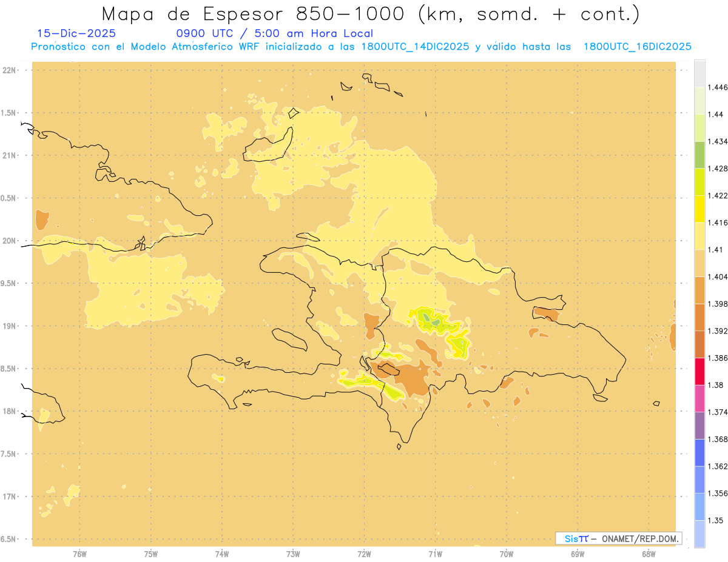This screenshot has height=562, width=728.
Task: Click the purple legend swatch between 1.368 and 1.374
Action: [x=699, y=426]
